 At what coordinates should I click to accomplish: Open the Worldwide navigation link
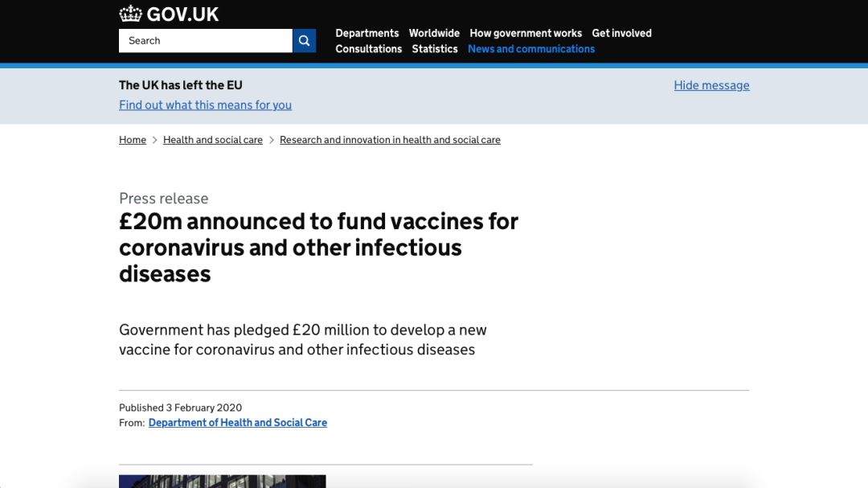[x=434, y=33]
